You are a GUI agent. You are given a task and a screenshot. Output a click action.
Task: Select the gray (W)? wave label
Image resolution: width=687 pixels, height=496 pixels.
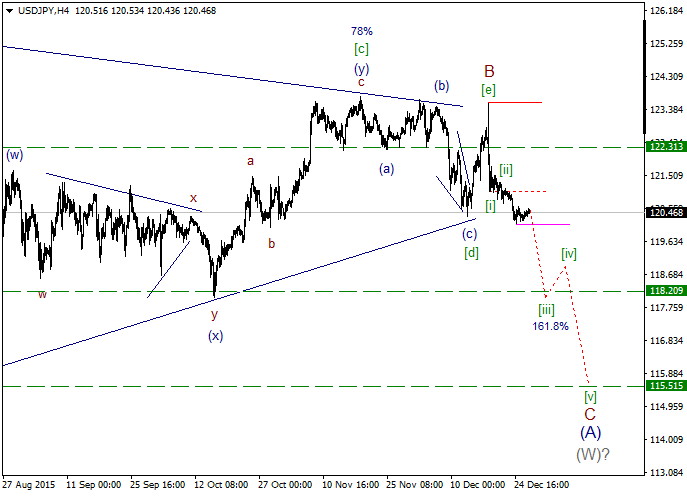pos(593,455)
